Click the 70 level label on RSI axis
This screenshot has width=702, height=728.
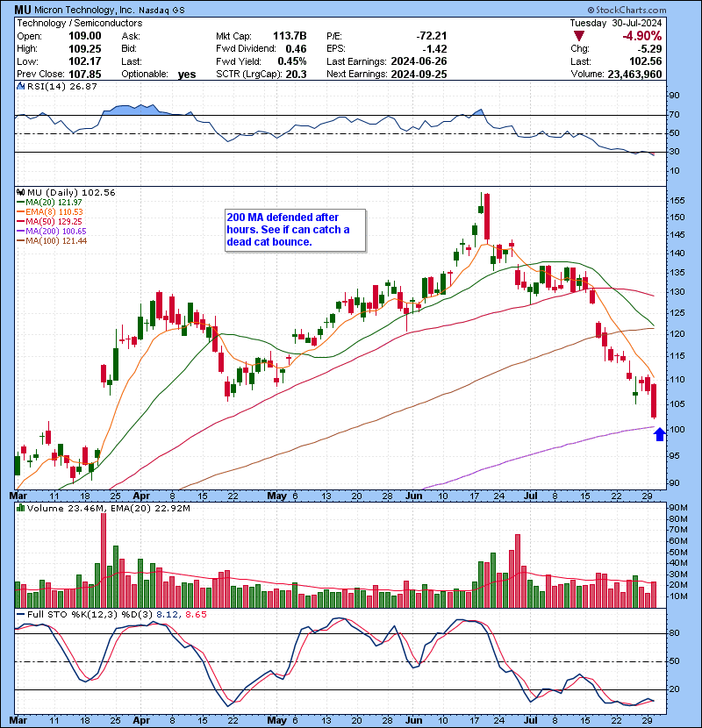(x=674, y=114)
